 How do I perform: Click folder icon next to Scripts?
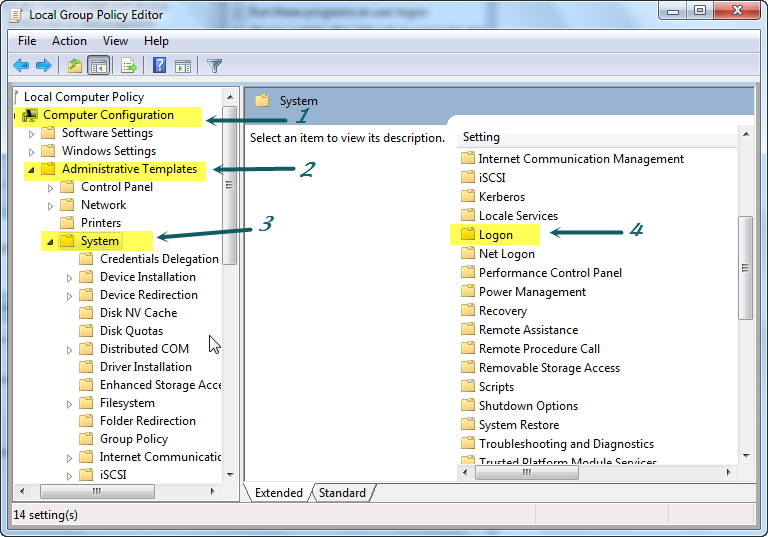point(468,386)
